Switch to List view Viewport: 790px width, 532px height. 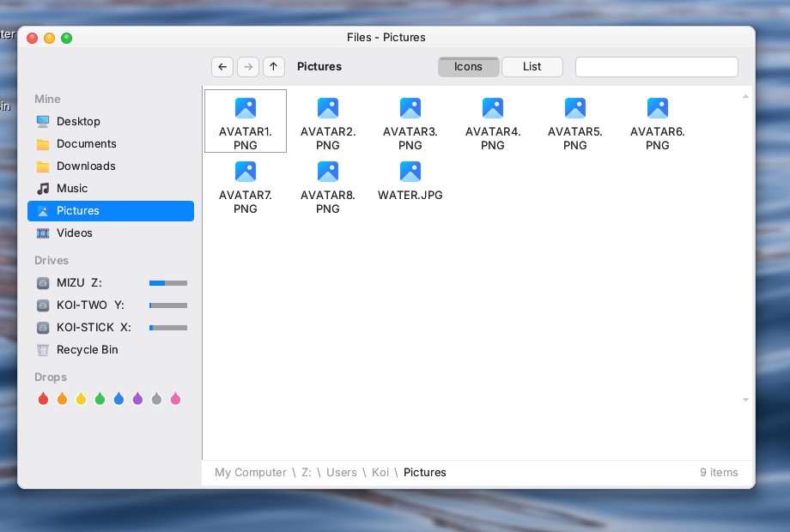tap(532, 67)
